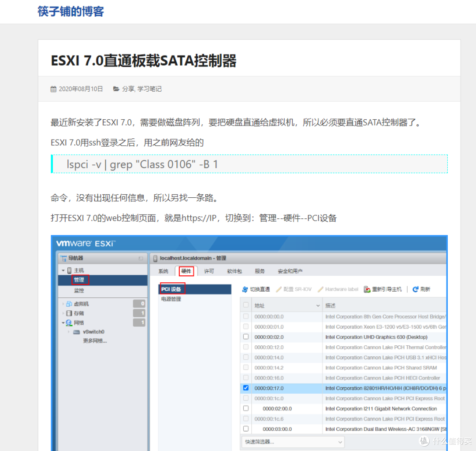This screenshot has width=476, height=451.
Task: Select the header checkbox above the device list
Action: [x=245, y=305]
